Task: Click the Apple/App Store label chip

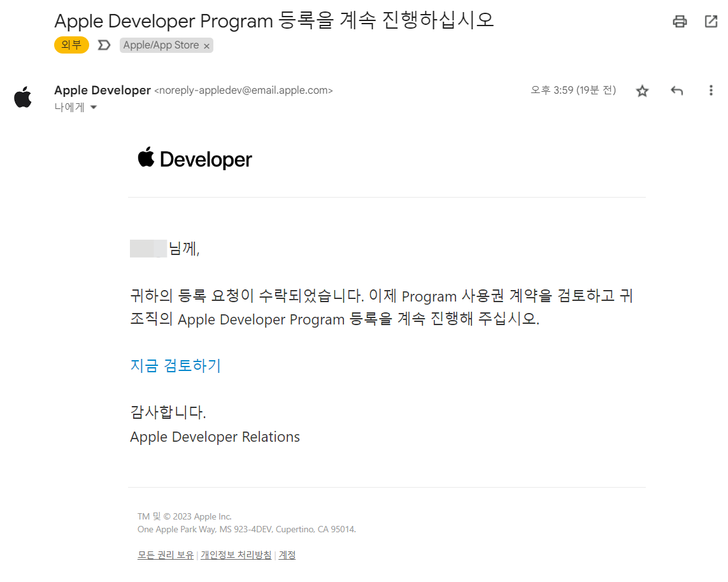Action: 161,45
